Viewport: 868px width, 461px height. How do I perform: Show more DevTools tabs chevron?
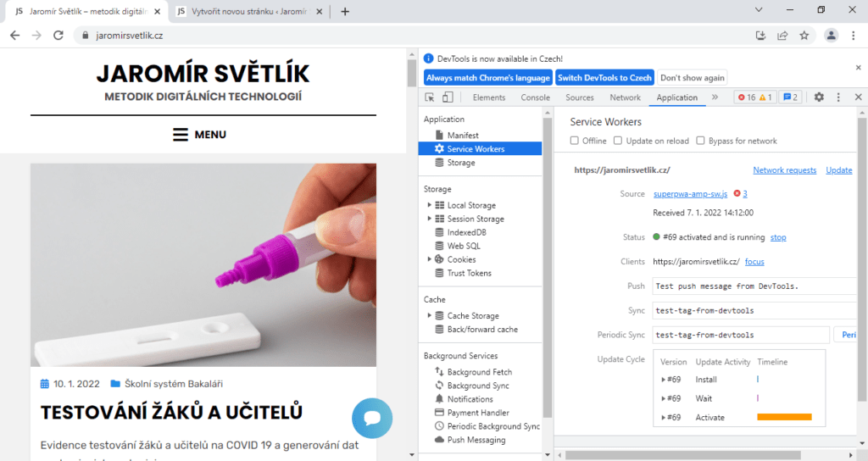click(x=715, y=97)
